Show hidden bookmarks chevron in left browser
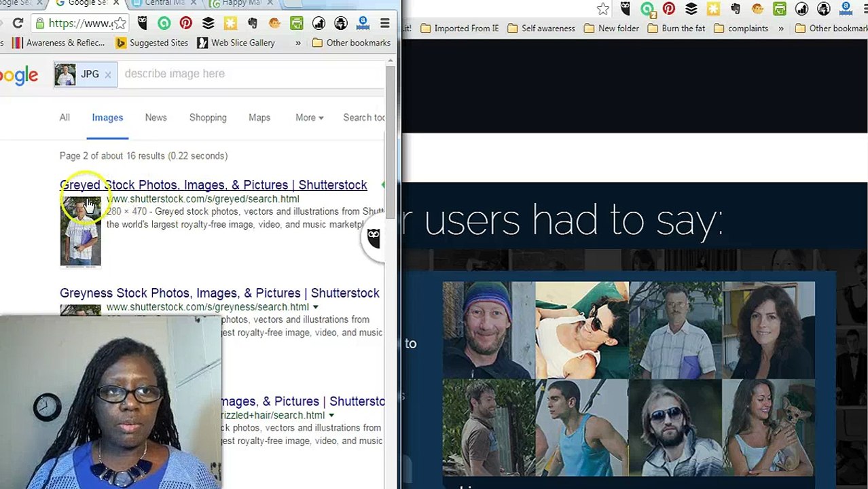This screenshot has width=868, height=489. 297,43
